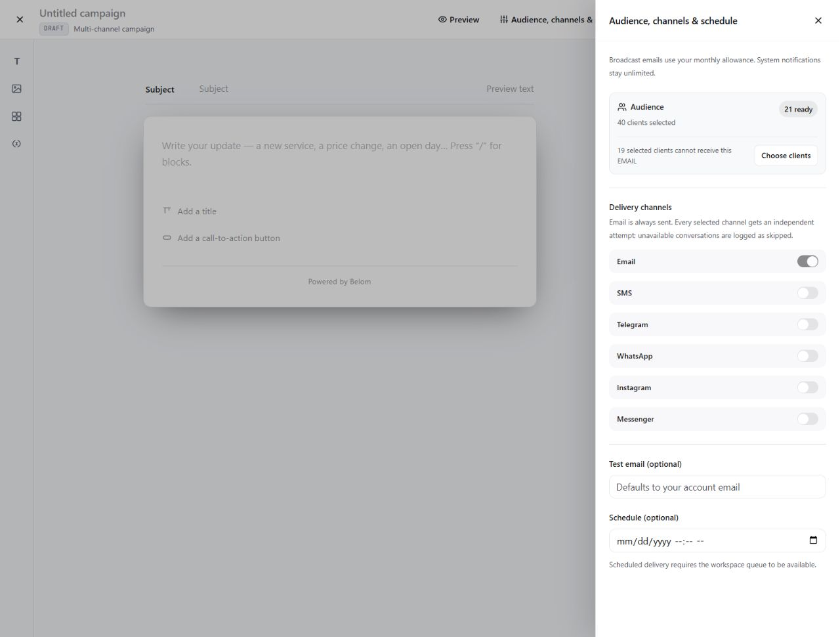This screenshot has width=840, height=637.
Task: Click the Preview text field
Action: point(510,89)
